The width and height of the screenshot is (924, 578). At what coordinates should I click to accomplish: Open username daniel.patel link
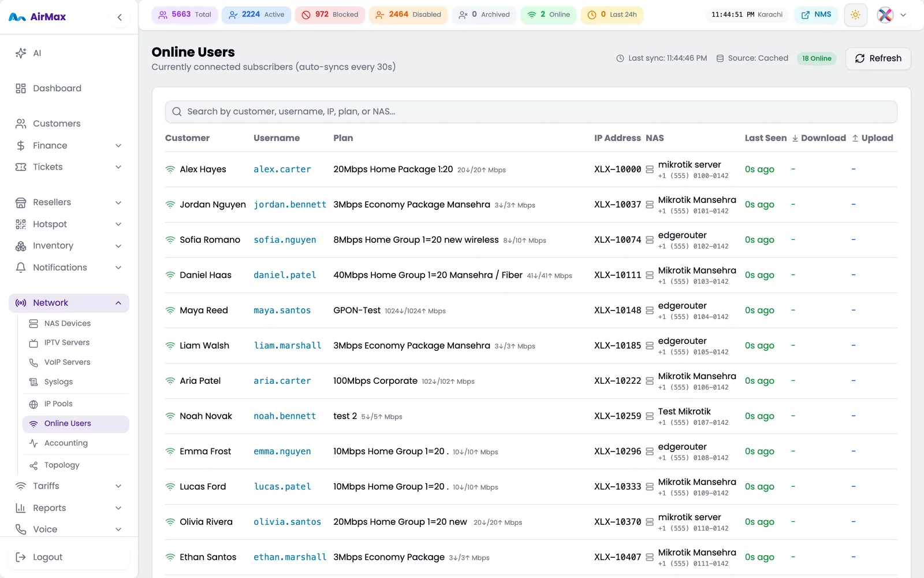click(x=285, y=275)
